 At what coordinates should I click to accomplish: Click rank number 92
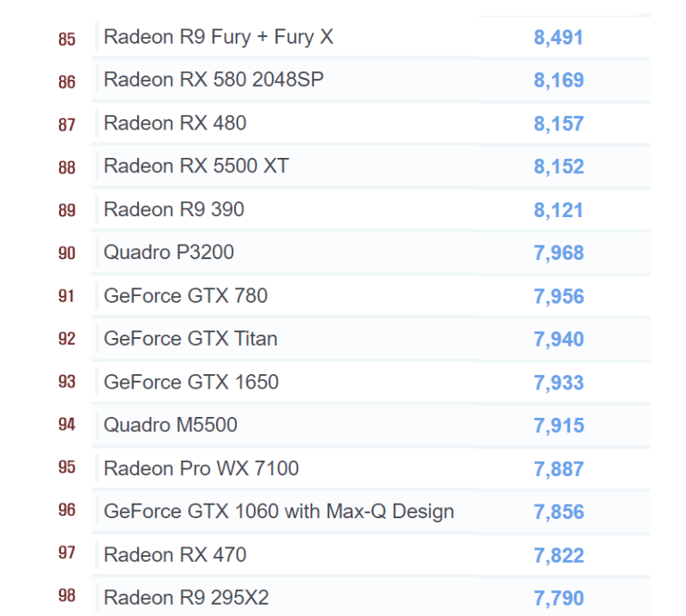(67, 339)
